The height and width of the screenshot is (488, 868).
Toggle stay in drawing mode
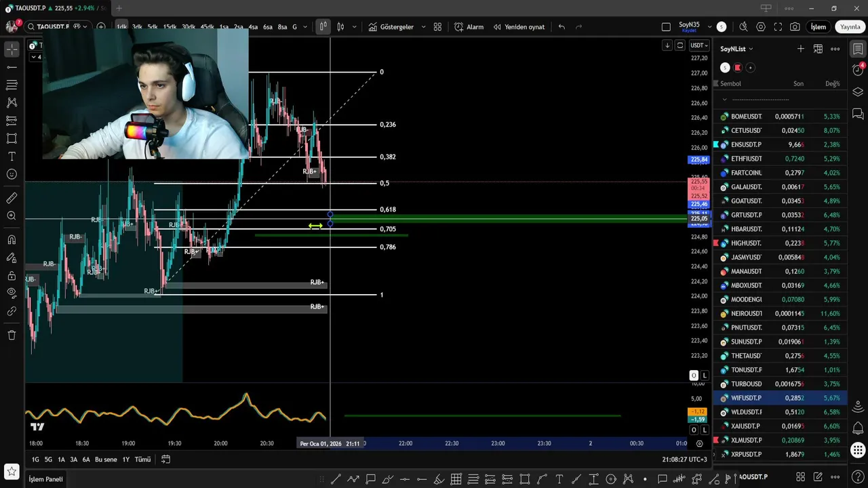(12, 258)
